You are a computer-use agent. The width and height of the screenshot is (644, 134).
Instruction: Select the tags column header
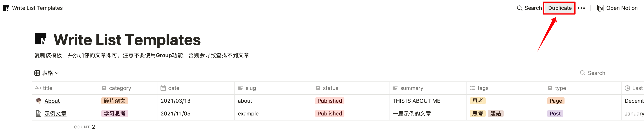pos(505,88)
